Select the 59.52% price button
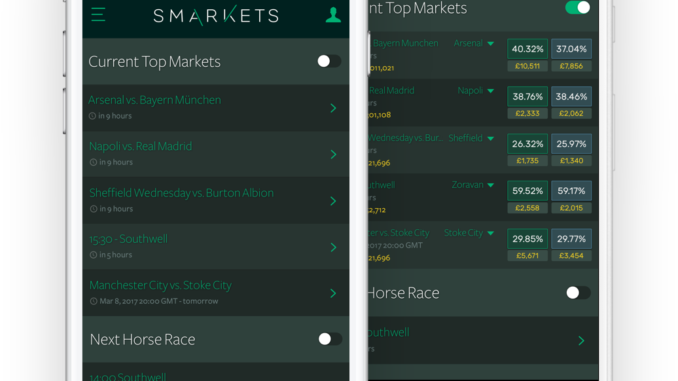Image resolution: width=678 pixels, height=381 pixels. click(x=528, y=191)
